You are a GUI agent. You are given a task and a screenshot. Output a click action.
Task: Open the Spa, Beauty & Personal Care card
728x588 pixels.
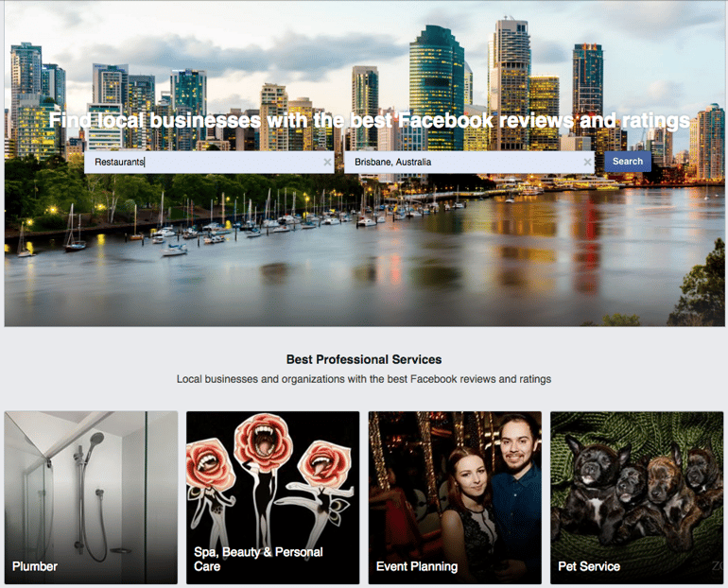click(x=273, y=497)
